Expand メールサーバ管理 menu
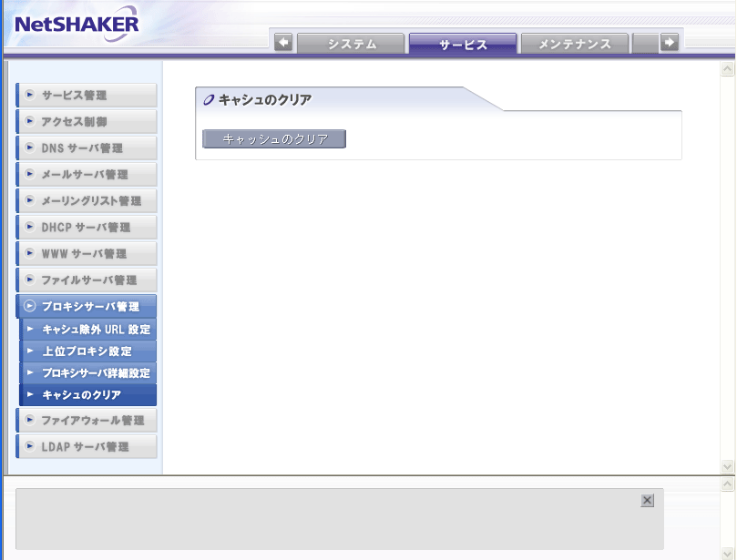 click(87, 174)
